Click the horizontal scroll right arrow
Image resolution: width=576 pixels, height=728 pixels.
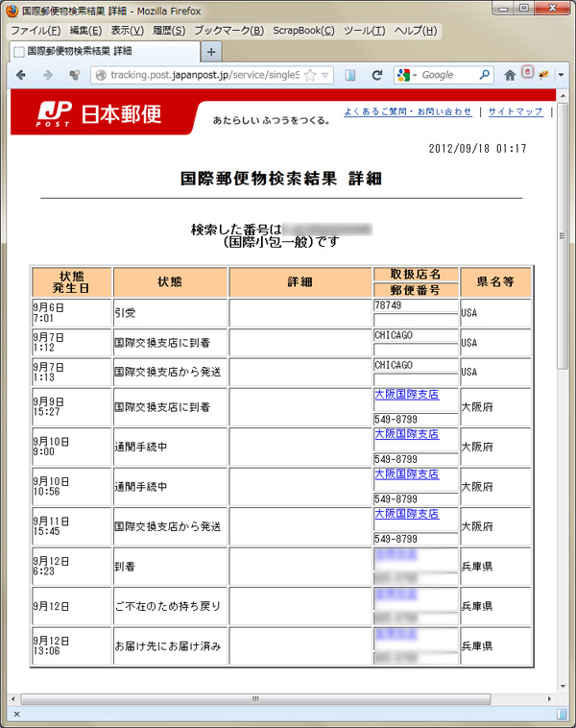click(549, 699)
